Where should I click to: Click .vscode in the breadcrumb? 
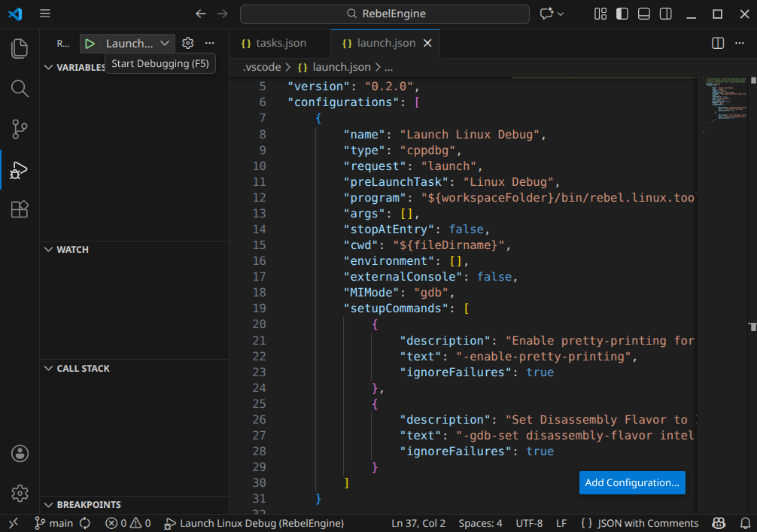262,67
